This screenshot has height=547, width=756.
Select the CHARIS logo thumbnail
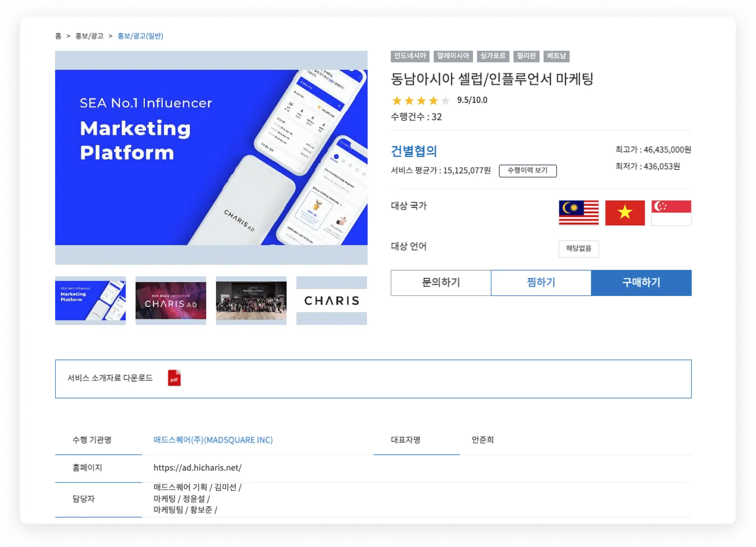coord(332,300)
